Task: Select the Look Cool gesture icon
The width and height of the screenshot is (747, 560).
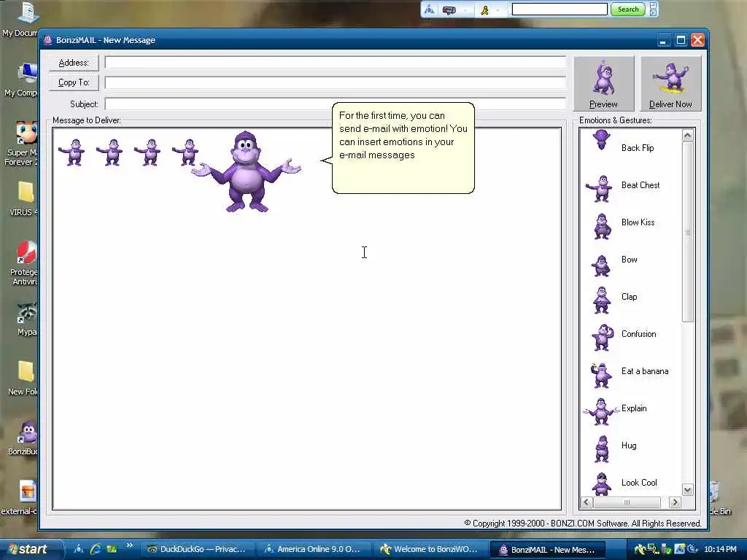Action: (x=601, y=484)
